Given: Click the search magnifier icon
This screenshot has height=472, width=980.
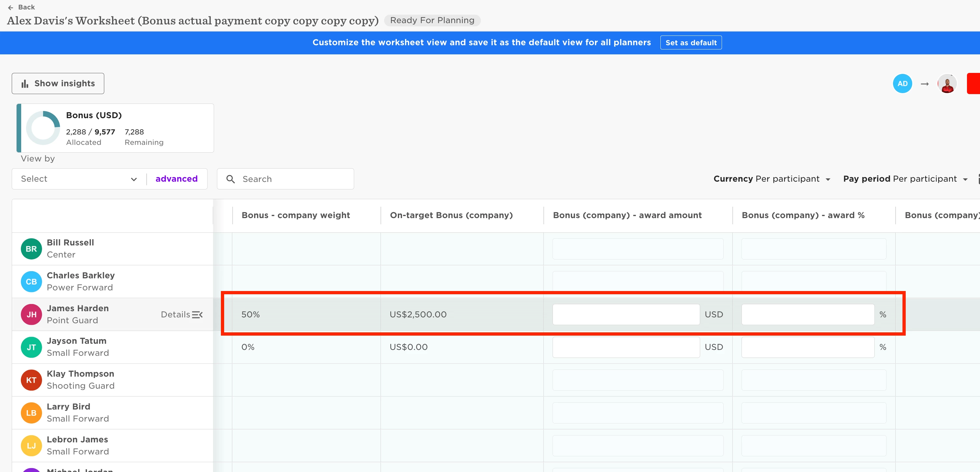Looking at the screenshot, I should [x=231, y=179].
